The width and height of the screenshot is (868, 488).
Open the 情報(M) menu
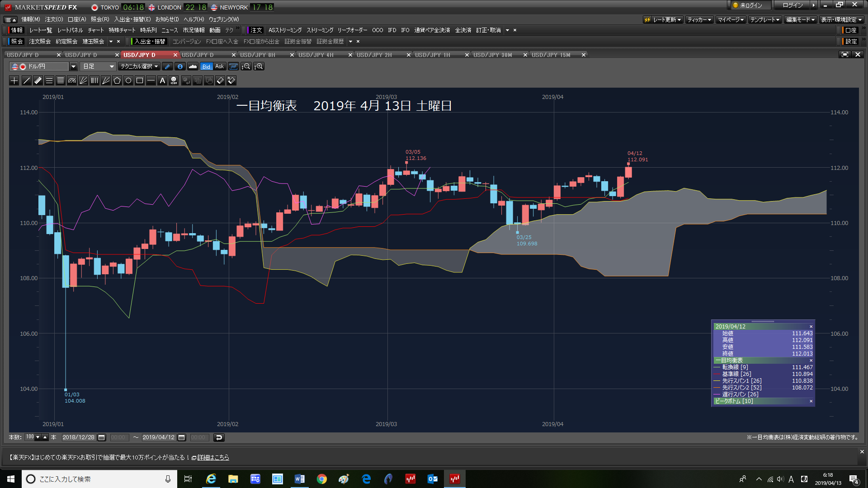(x=31, y=19)
